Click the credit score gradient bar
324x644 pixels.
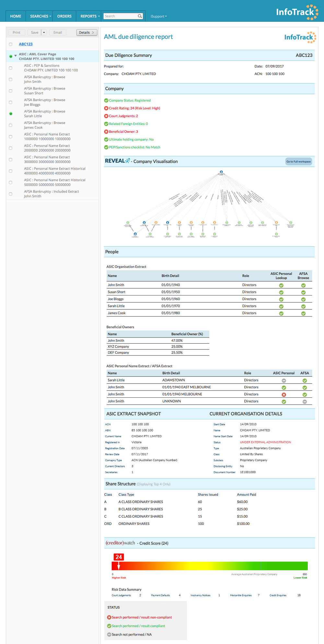210,566
